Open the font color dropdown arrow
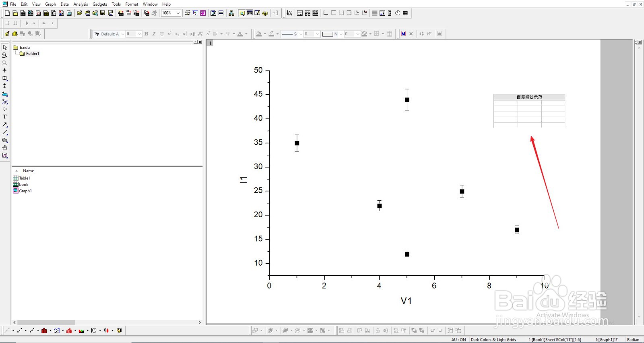The width and height of the screenshot is (644, 343). [246, 34]
